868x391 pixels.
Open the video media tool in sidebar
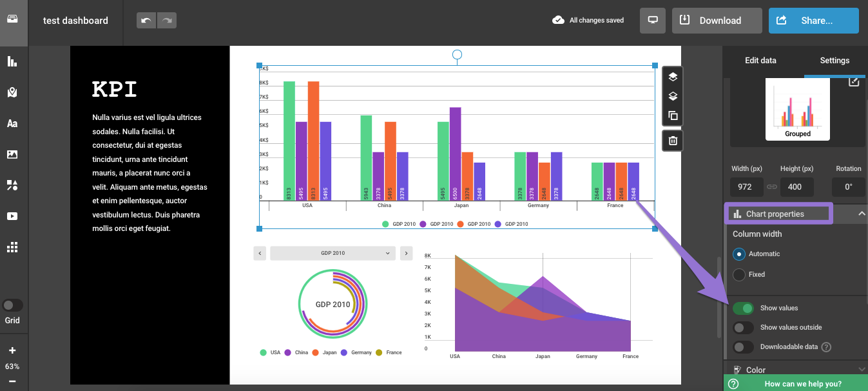click(x=12, y=216)
